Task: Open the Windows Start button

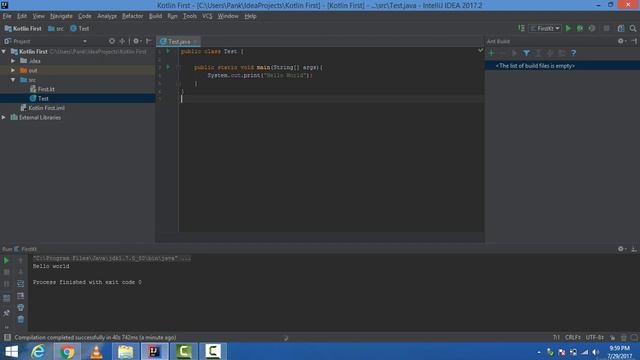Action: [x=11, y=351]
